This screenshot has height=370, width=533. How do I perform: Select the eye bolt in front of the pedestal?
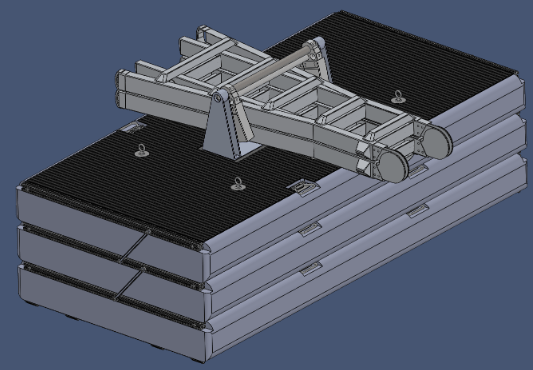pos(238,184)
